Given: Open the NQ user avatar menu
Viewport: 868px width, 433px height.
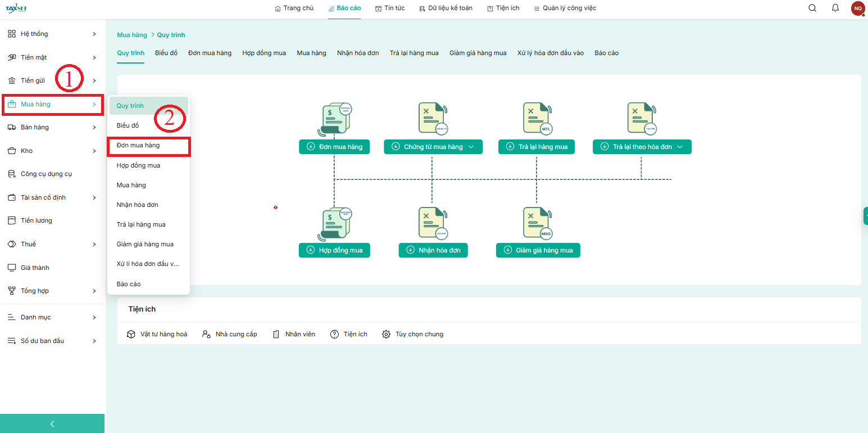Looking at the screenshot, I should (857, 8).
